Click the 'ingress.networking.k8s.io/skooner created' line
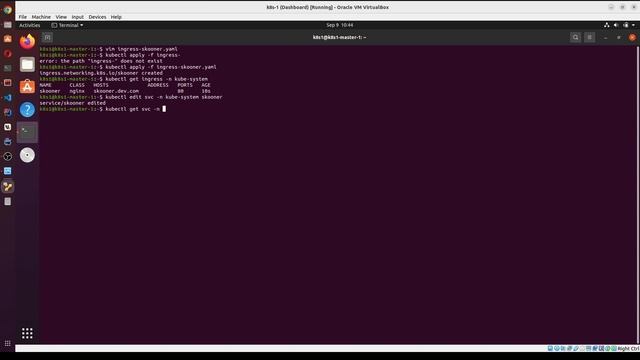The height and width of the screenshot is (360, 640). pos(101,73)
